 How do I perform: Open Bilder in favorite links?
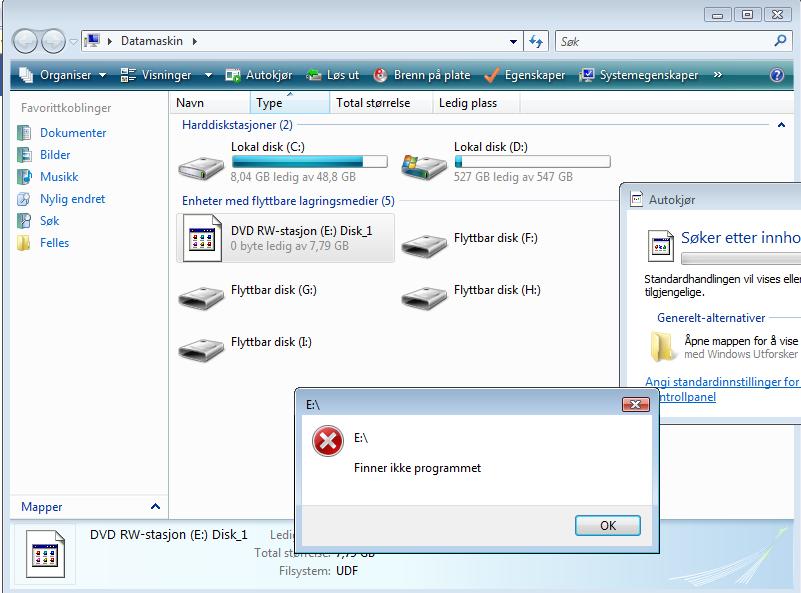pyautogui.click(x=55, y=155)
